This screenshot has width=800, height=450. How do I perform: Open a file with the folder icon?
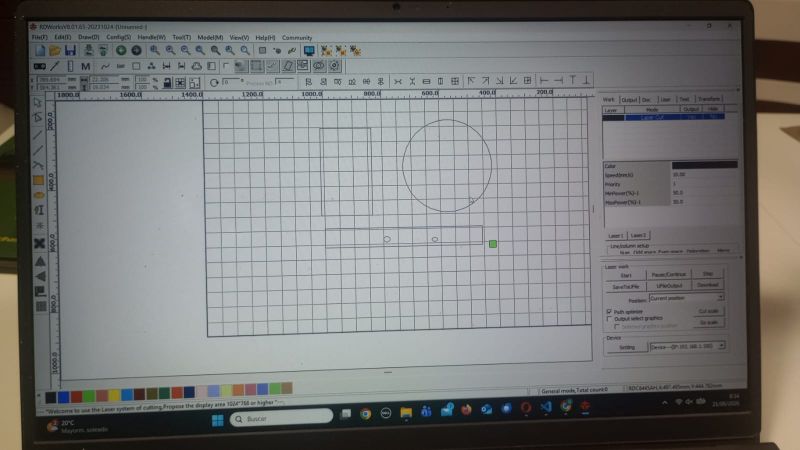55,51
